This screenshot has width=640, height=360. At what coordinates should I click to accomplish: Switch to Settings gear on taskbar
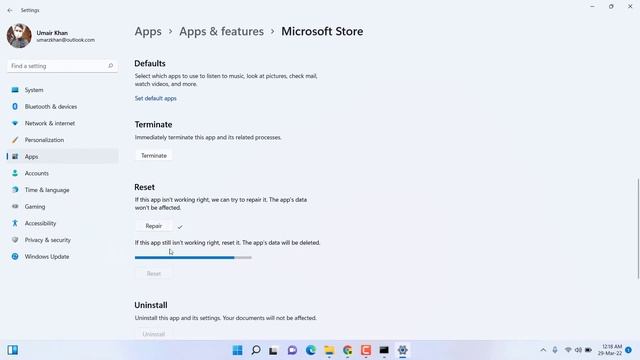[402, 350]
